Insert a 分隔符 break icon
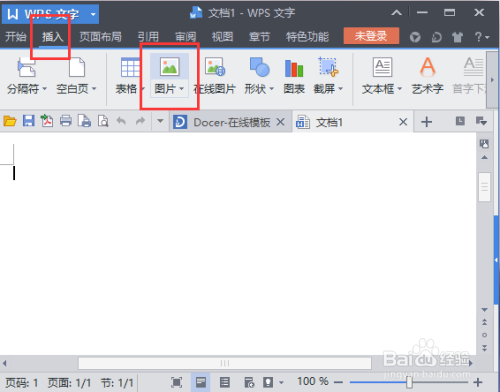The width and height of the screenshot is (500, 392). (26, 67)
